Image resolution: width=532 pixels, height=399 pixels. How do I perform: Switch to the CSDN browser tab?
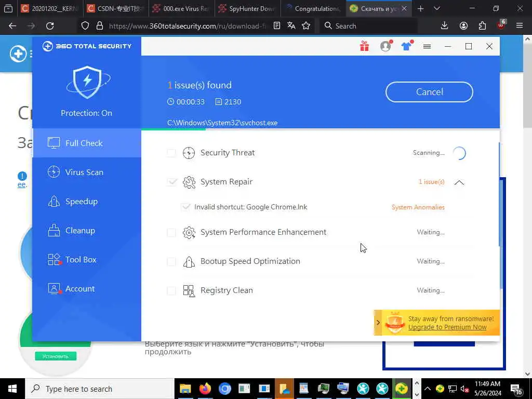tap(115, 8)
